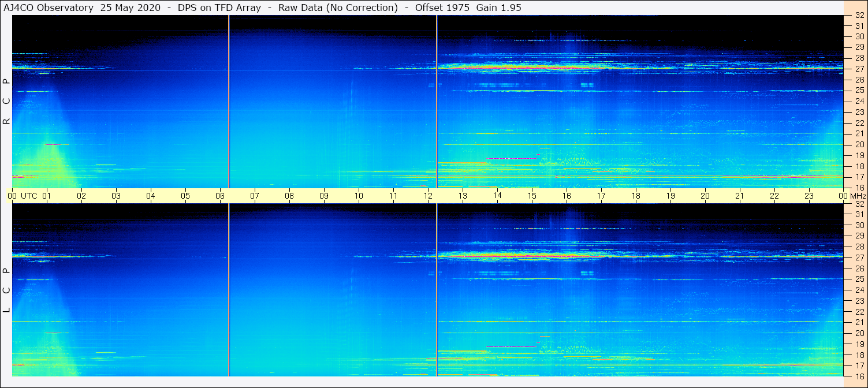Click the LCP frequency scale '26' label

coord(859,268)
